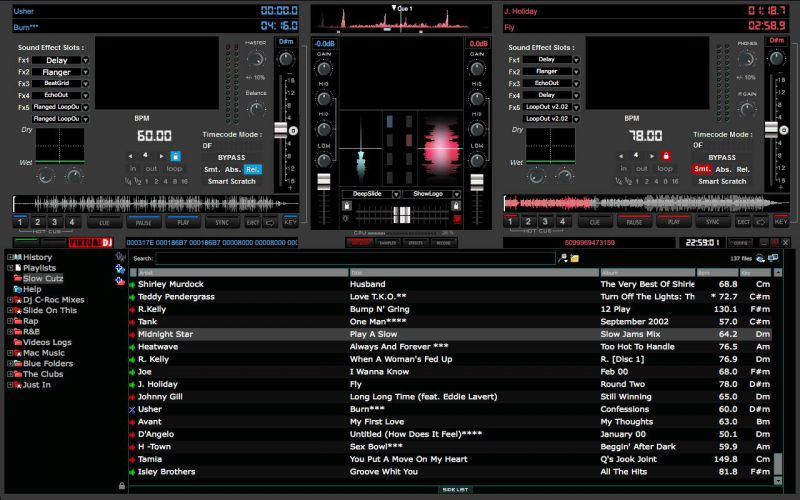The image size is (800, 500).
Task: Increase left deck loop length with right arrow
Action: 162,156
